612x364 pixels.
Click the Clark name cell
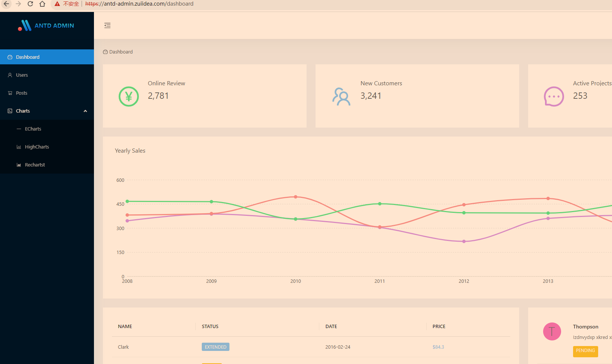pos(123,347)
